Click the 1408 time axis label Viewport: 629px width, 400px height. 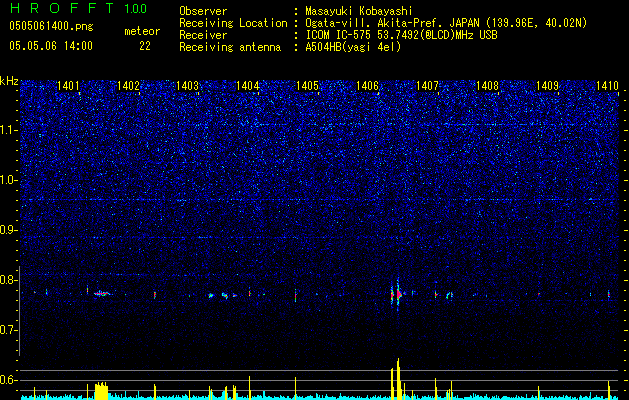487,85
